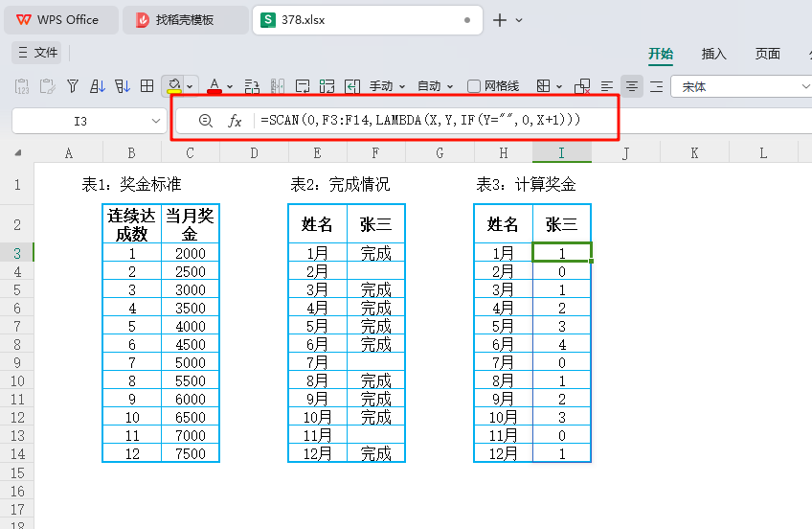
Task: Click the sort ascending A icon
Action: [98, 86]
